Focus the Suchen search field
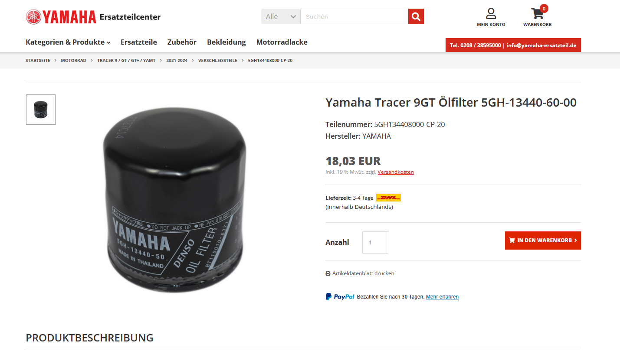Viewport: 620px width, 364px height. tap(354, 16)
